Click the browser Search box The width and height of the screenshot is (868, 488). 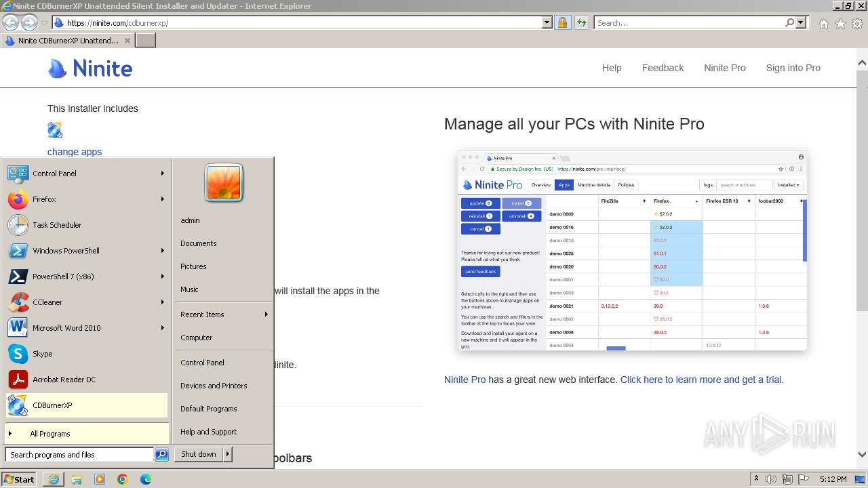pos(690,23)
